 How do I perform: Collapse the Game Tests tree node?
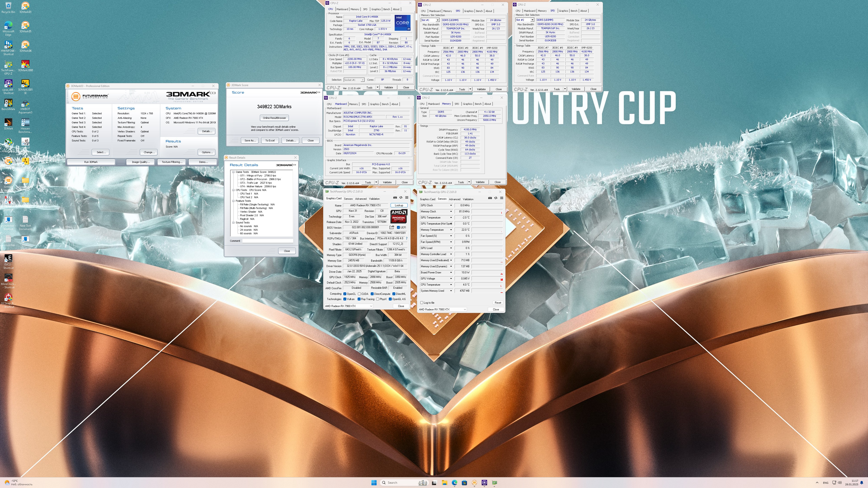click(x=233, y=172)
